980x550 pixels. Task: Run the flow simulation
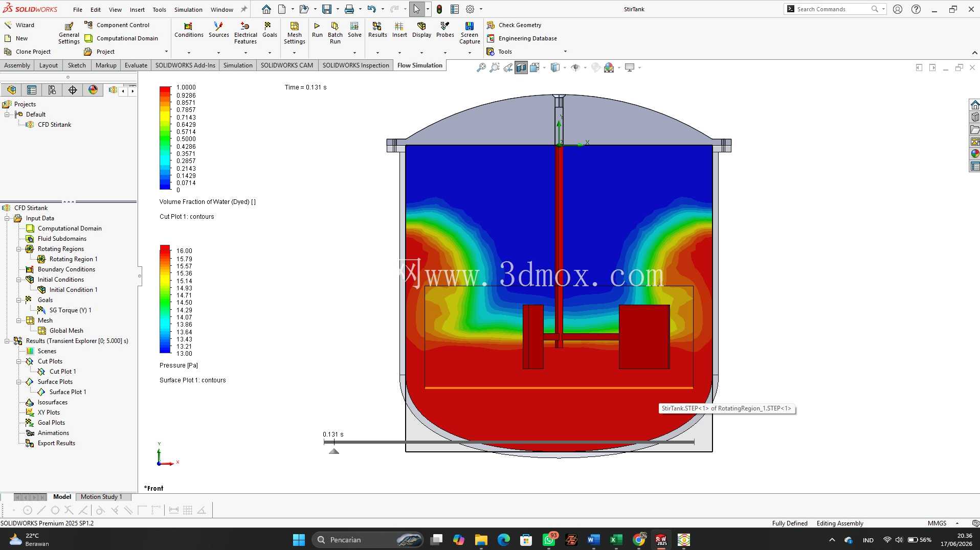[x=317, y=30]
